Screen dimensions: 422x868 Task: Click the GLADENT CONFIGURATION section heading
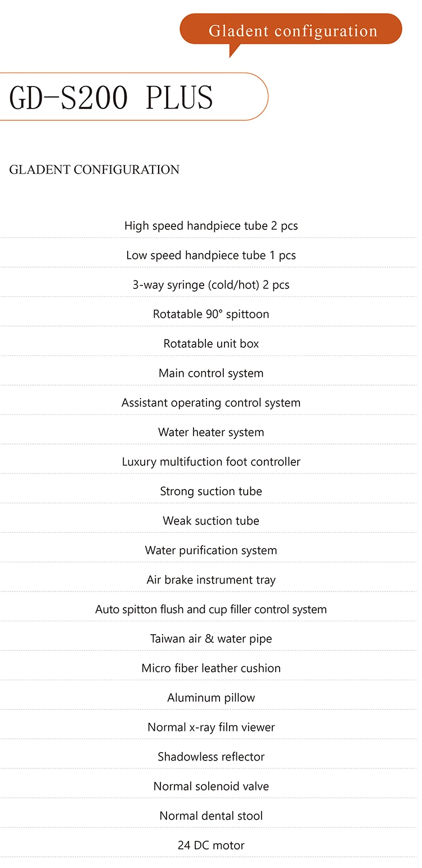(x=95, y=170)
